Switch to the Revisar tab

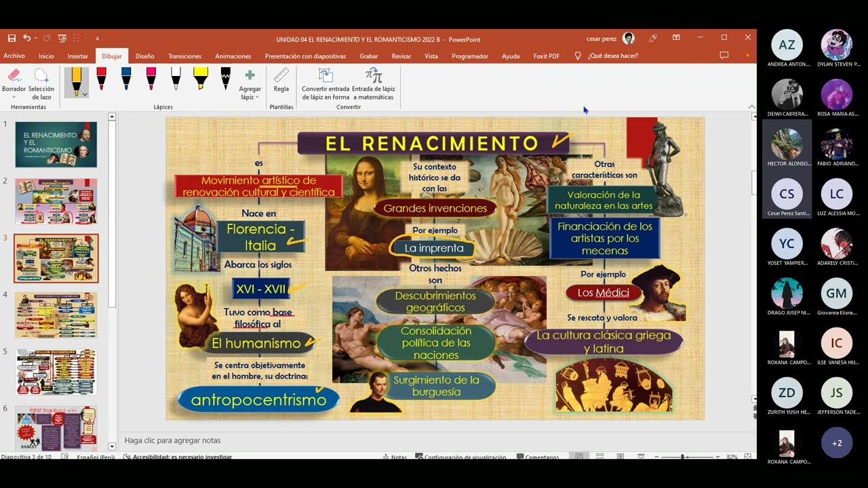(x=401, y=56)
